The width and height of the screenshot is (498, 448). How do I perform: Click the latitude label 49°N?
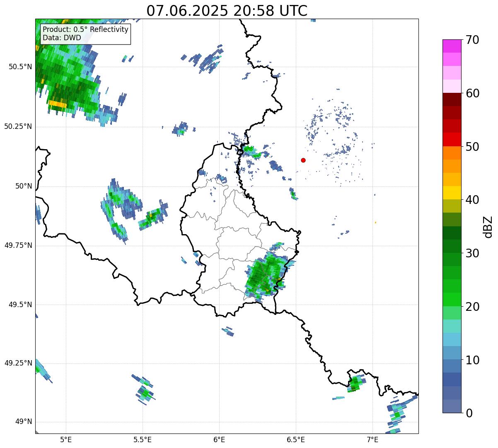pyautogui.click(x=24, y=422)
